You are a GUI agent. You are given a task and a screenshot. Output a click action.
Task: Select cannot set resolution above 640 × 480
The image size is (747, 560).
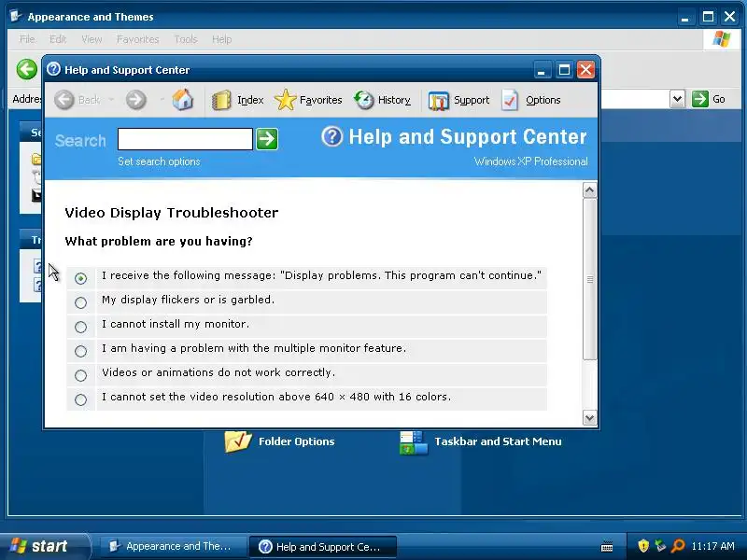pyautogui.click(x=80, y=399)
